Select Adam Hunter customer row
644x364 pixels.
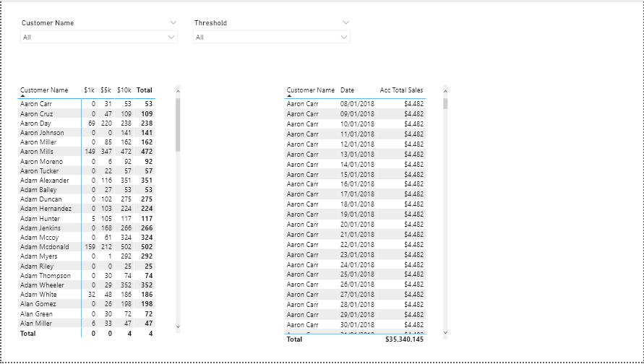point(86,218)
